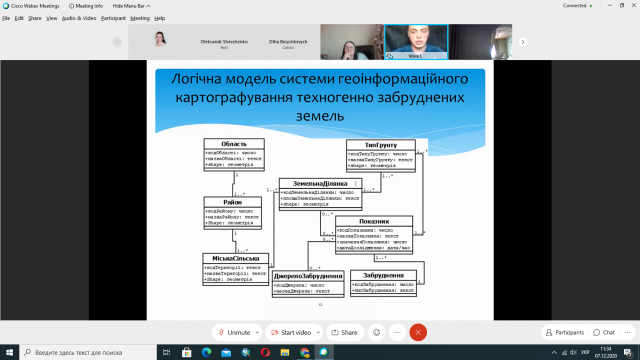Click the ЗемельнаДілянка class box
This screenshot has height=360, width=640.
[320, 194]
